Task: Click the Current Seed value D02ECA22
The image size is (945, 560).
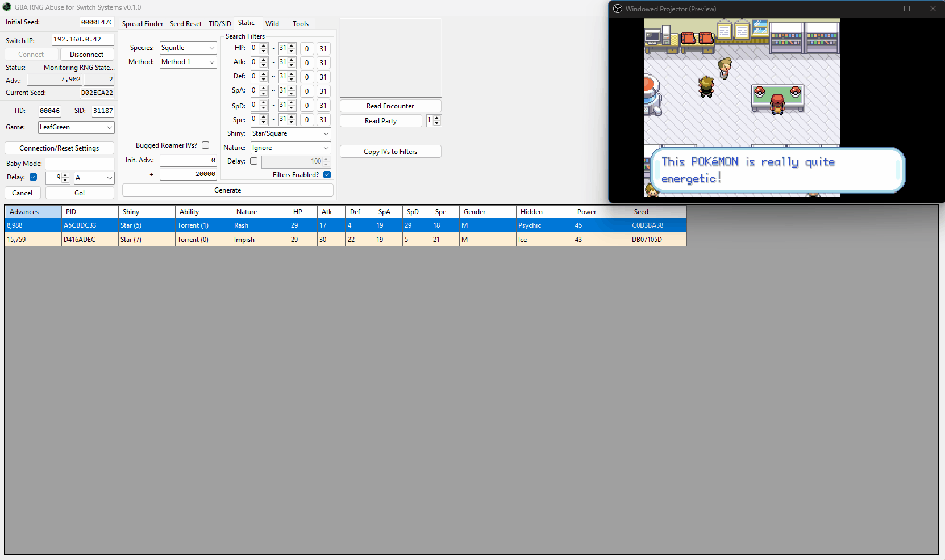Action: [97, 93]
